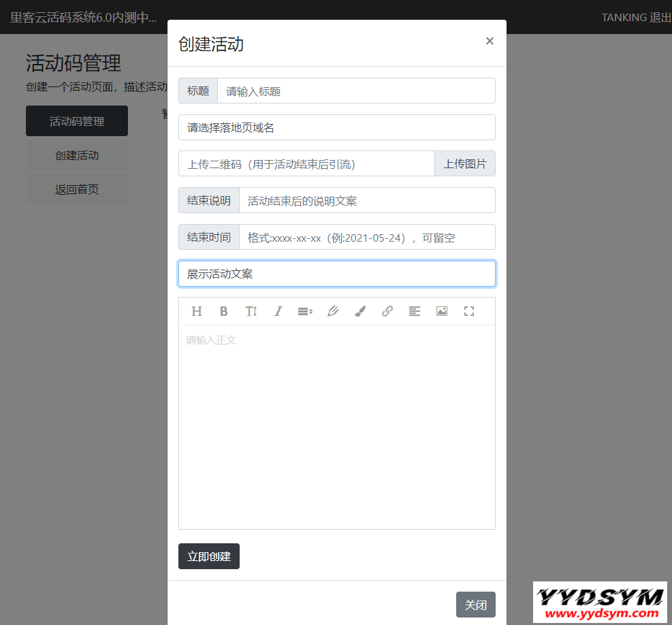
Task: Select the Heading (H) editor tool
Action: (197, 311)
